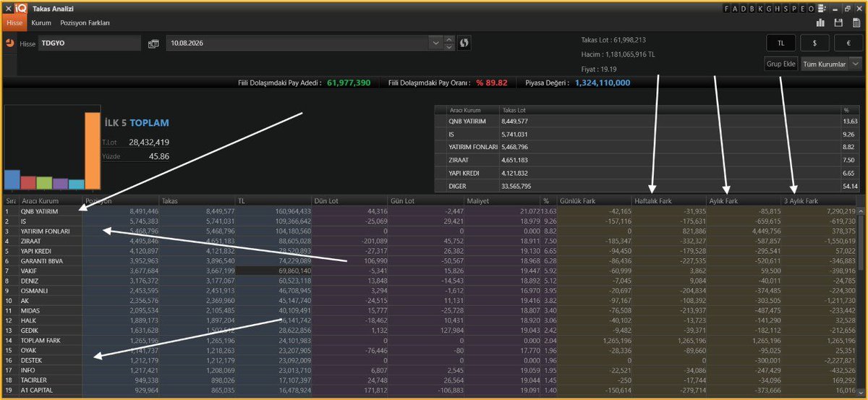Screen dimensions: 868x400
Task: Open the Pozisyon Farkları tab
Action: (x=85, y=23)
